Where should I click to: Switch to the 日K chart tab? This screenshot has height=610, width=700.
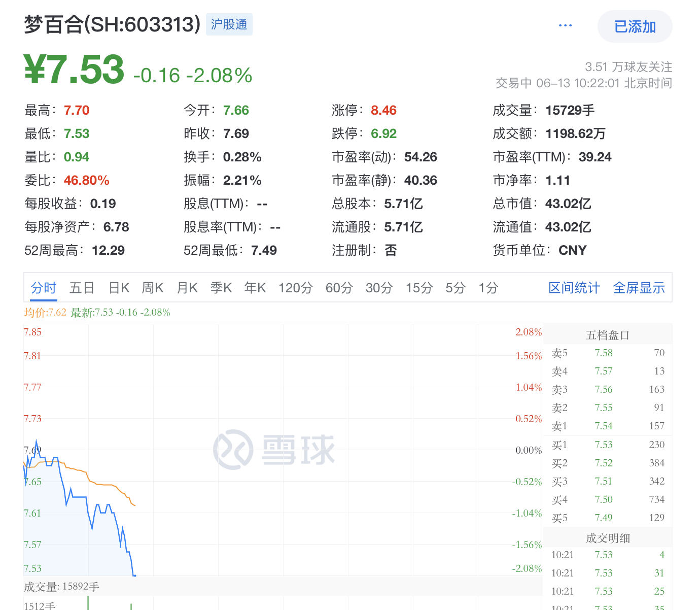119,288
